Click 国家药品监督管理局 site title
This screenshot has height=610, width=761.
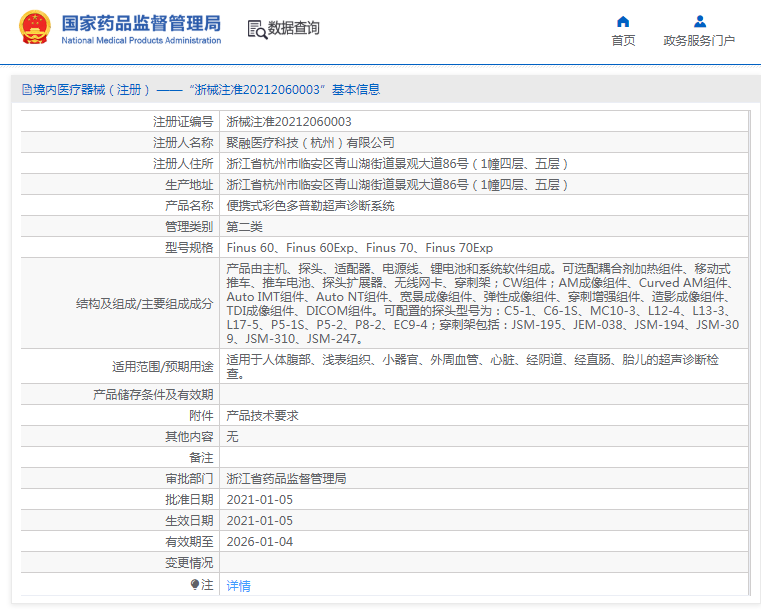141,23
